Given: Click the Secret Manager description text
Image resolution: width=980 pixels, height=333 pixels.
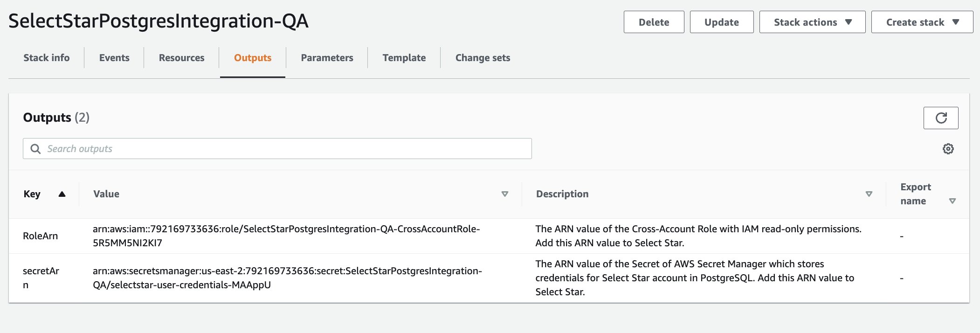Looking at the screenshot, I should coord(695,278).
